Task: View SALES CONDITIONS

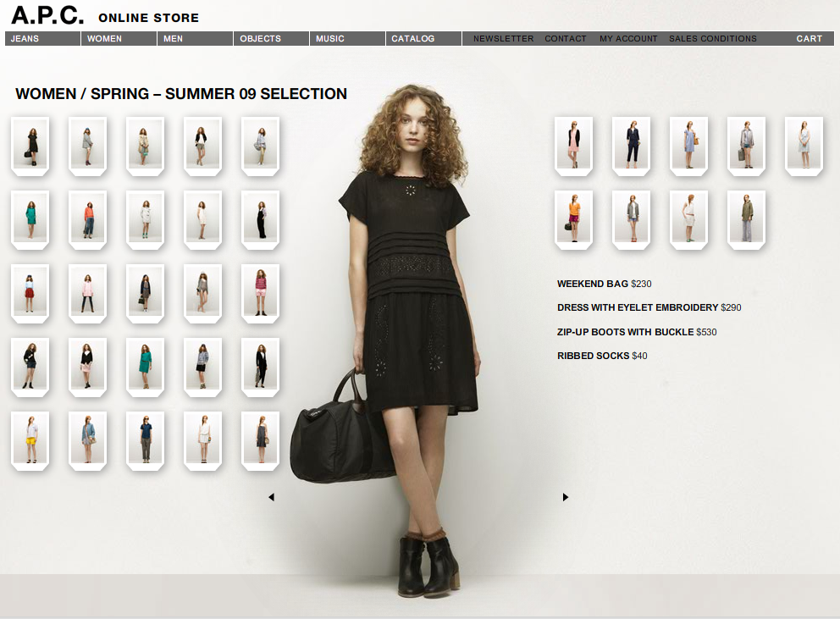Action: (712, 39)
